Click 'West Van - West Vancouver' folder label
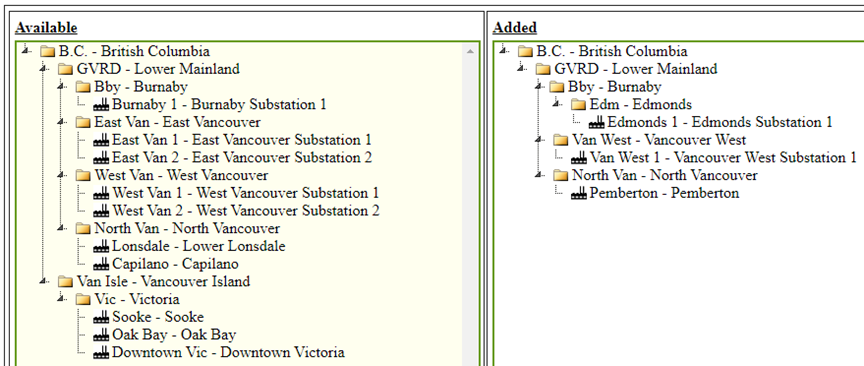This screenshot has width=864, height=366. click(181, 175)
